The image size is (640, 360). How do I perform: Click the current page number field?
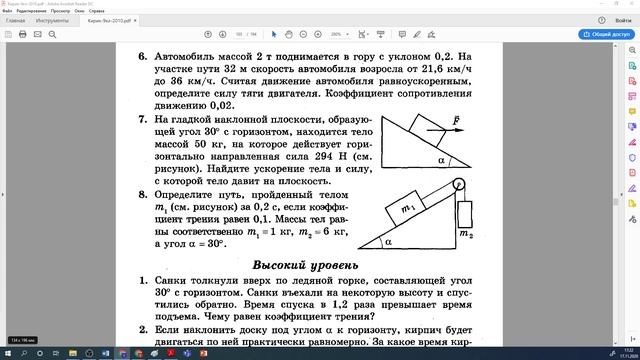tap(239, 35)
